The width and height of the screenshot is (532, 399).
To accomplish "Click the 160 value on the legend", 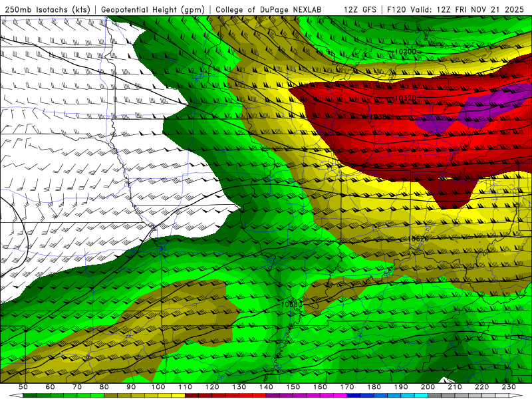I will click(320, 387).
